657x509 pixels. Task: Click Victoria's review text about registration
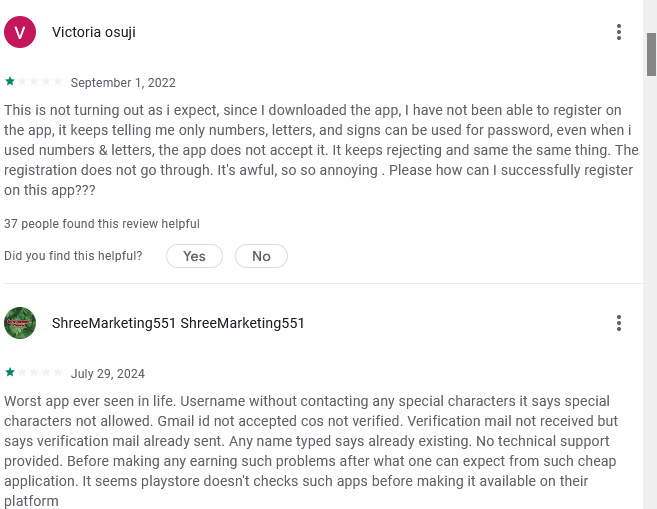click(x=320, y=150)
